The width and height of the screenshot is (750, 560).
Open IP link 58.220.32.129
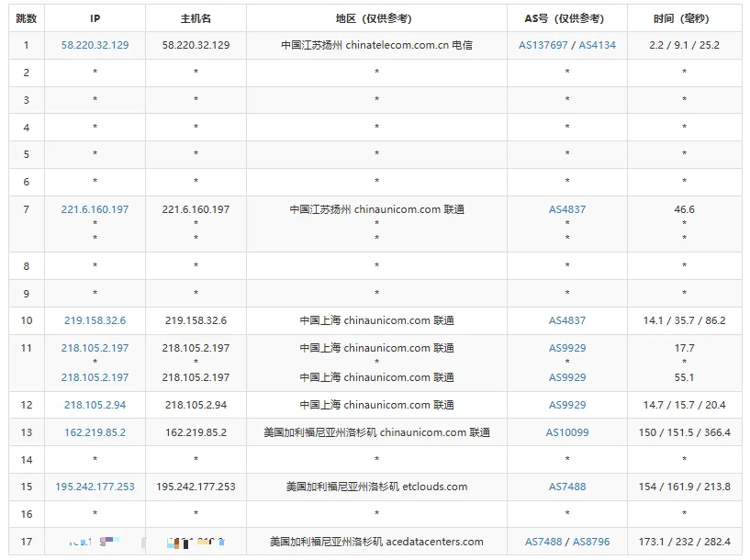pos(95,45)
